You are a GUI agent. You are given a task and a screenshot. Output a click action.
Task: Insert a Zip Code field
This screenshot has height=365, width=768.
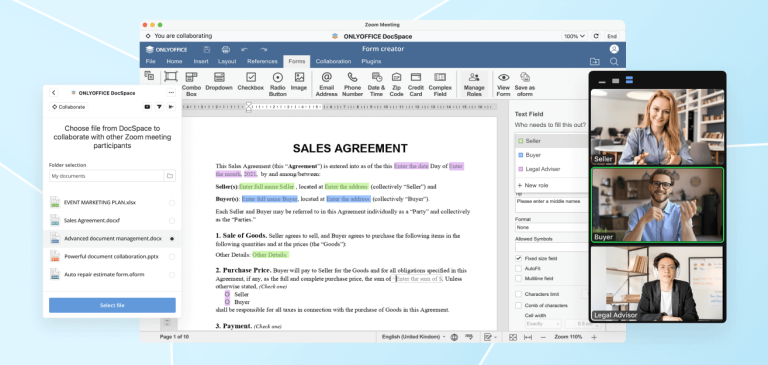396,84
